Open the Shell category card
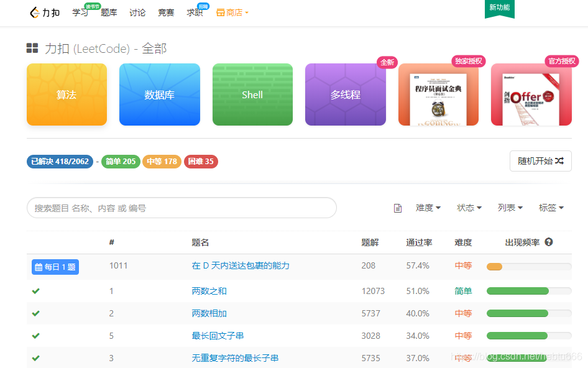The height and width of the screenshot is (368, 588). [x=252, y=94]
